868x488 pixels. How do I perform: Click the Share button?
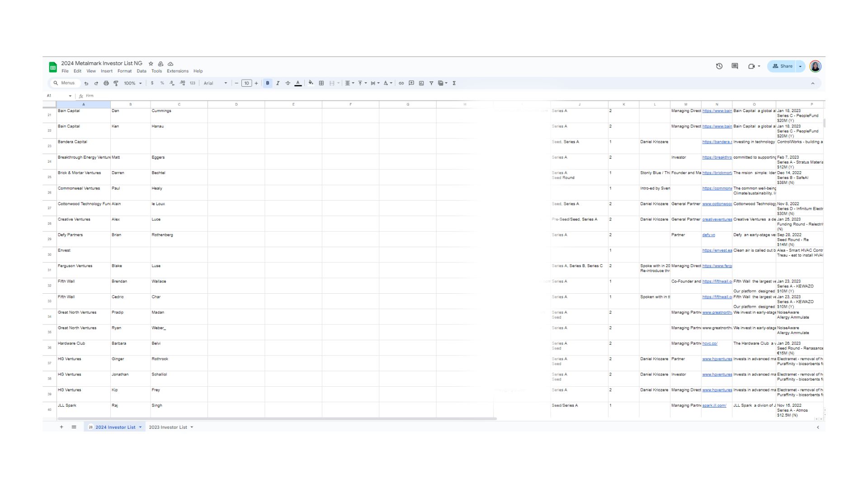(782, 66)
